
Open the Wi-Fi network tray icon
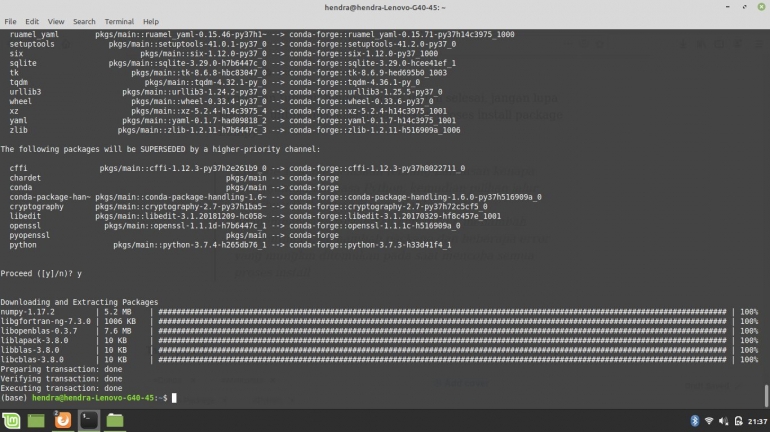(x=709, y=421)
